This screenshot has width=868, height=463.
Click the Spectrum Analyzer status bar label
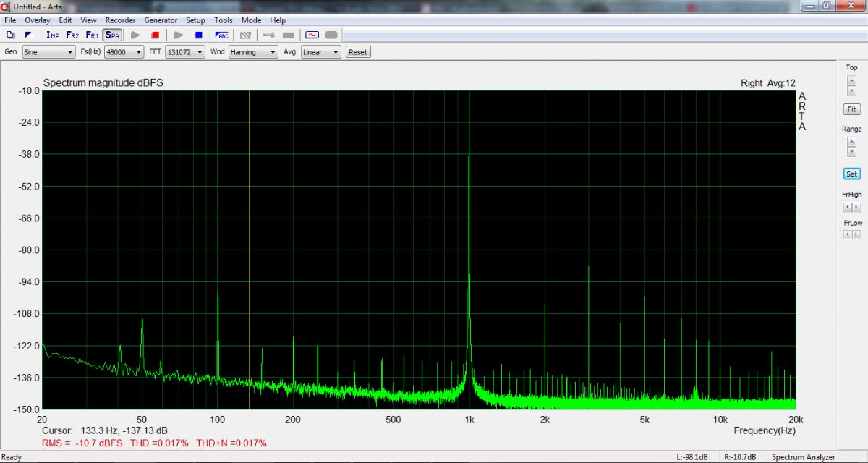pyautogui.click(x=804, y=457)
